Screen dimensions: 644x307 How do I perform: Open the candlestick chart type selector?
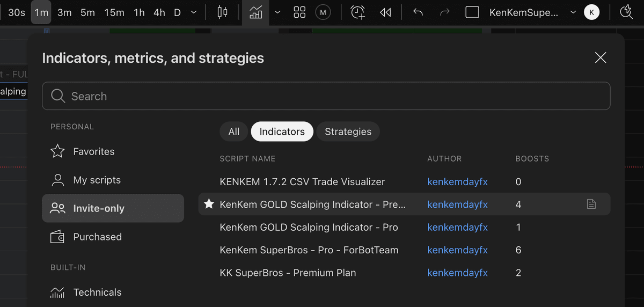[222, 12]
